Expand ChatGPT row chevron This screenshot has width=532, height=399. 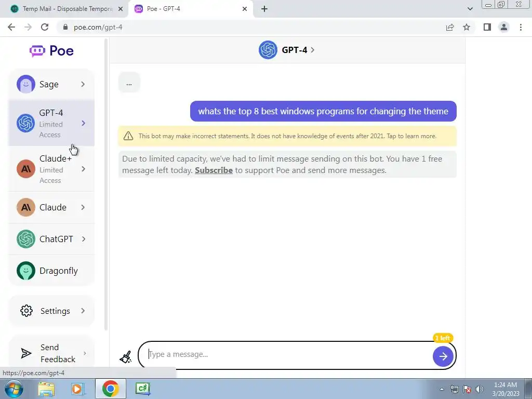click(x=84, y=239)
